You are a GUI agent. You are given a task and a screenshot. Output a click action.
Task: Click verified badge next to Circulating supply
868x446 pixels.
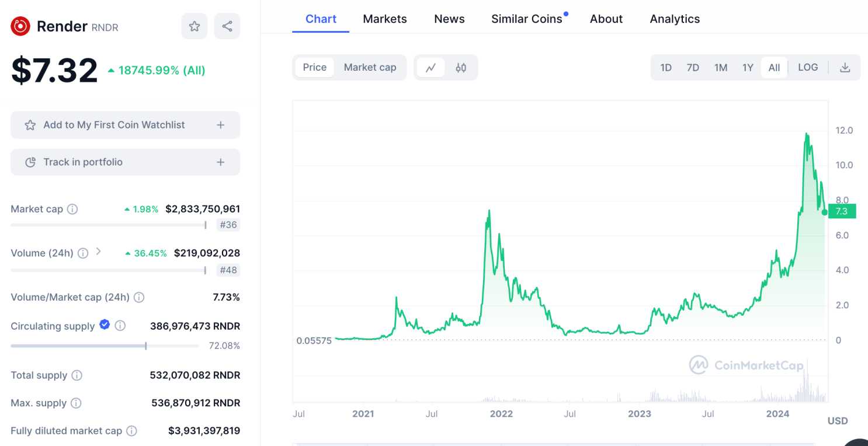pyautogui.click(x=105, y=325)
